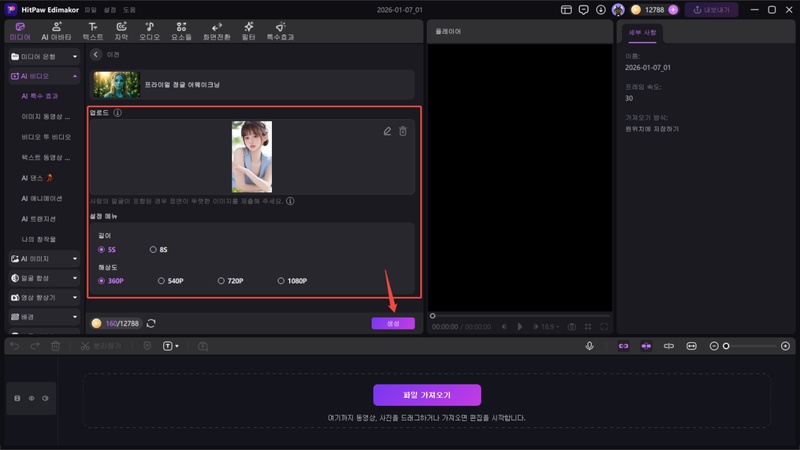The width and height of the screenshot is (800, 450).
Task: Select AI 댄스 in sidebar
Action: 37,178
